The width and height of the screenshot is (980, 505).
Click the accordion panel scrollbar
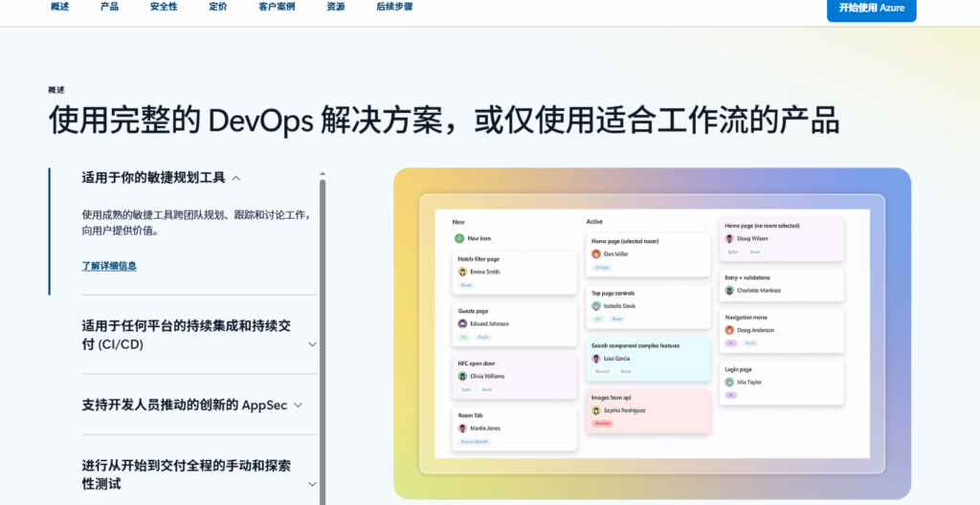pyautogui.click(x=323, y=340)
